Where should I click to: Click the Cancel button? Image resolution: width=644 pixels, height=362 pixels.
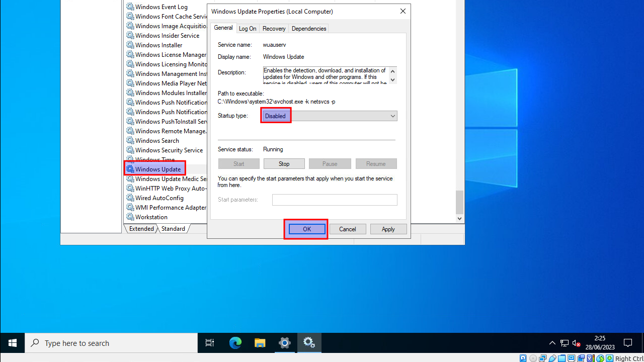pyautogui.click(x=348, y=229)
